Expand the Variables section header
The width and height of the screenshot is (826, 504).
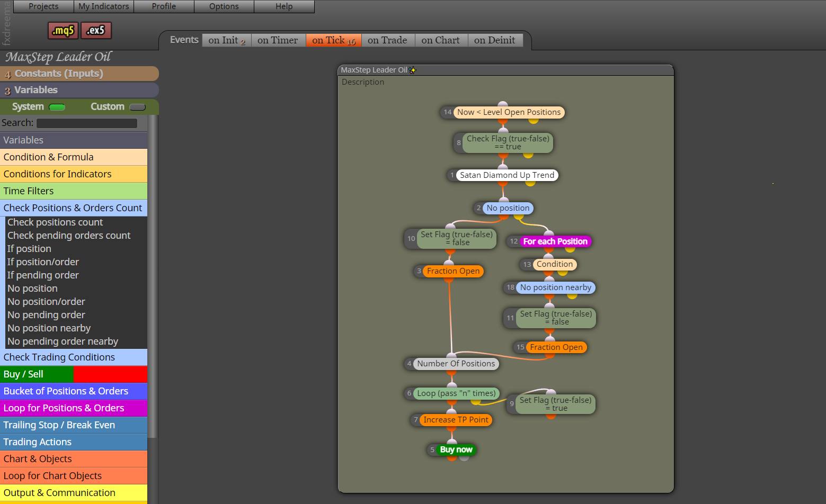pos(79,90)
